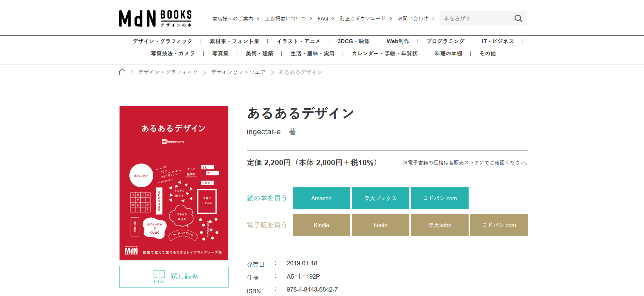Click the current breadcrumb あるあるデザイン
The height and width of the screenshot is (296, 644).
click(300, 72)
